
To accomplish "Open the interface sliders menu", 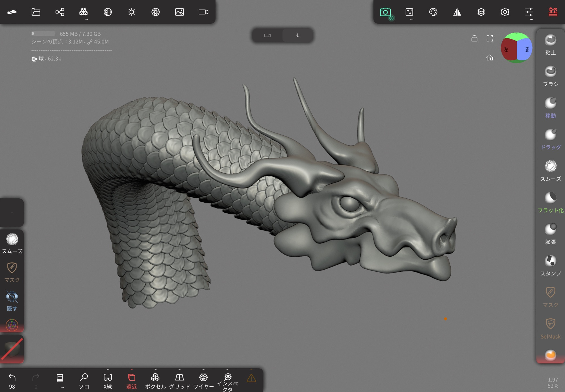I will 529,12.
